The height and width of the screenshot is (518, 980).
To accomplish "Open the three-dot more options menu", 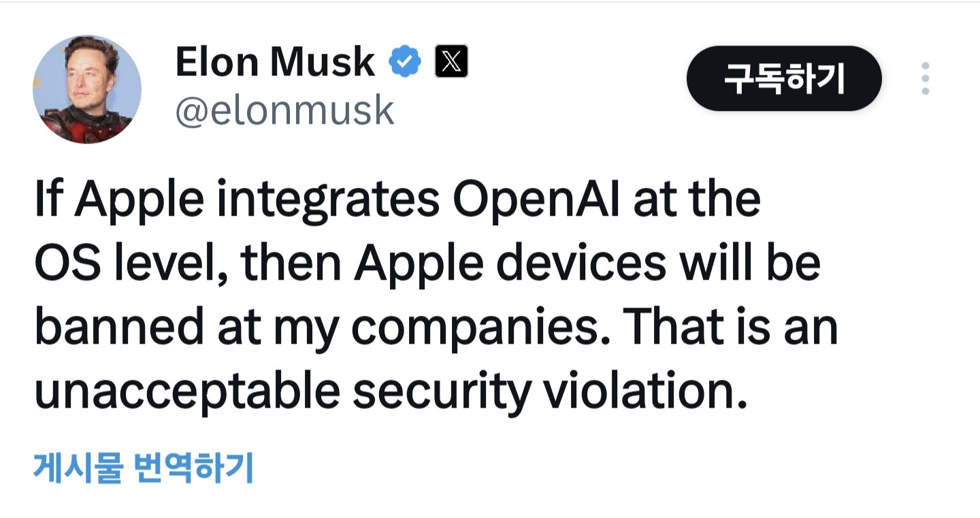I will (x=925, y=79).
